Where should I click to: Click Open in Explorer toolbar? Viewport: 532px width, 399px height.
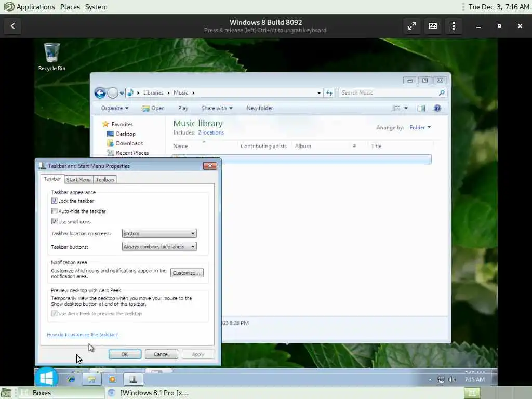tap(154, 108)
